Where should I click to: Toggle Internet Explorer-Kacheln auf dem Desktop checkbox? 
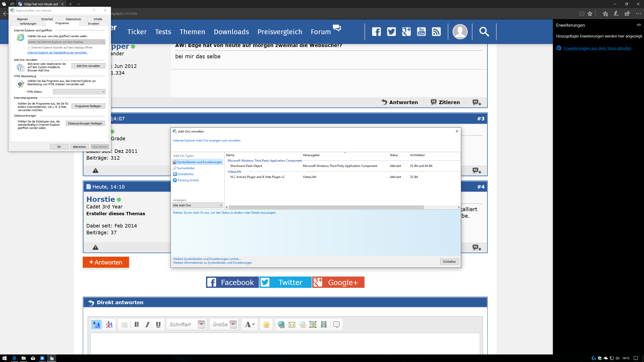click(x=29, y=48)
